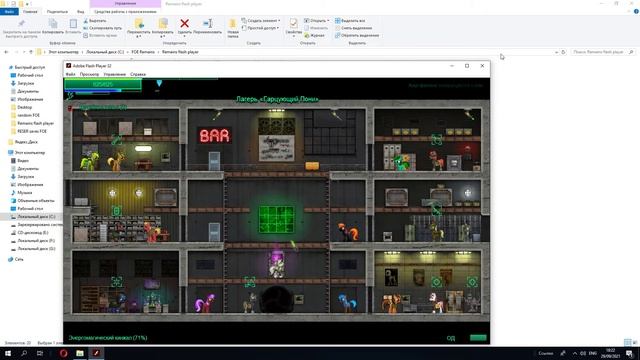Click Обратить выделение (Invert selection)
The height and width of the screenshot is (360, 640).
pyautogui.click(x=357, y=35)
